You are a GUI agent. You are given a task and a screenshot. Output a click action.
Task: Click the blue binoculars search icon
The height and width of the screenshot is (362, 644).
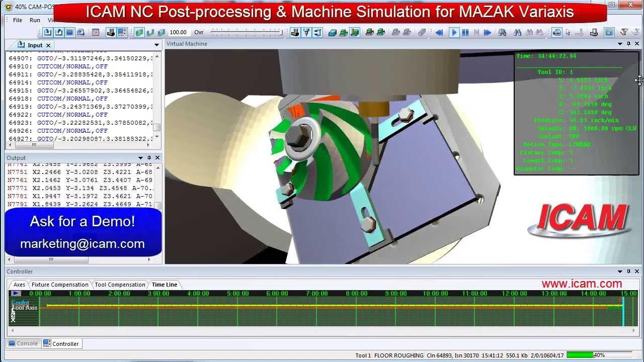(x=517, y=33)
